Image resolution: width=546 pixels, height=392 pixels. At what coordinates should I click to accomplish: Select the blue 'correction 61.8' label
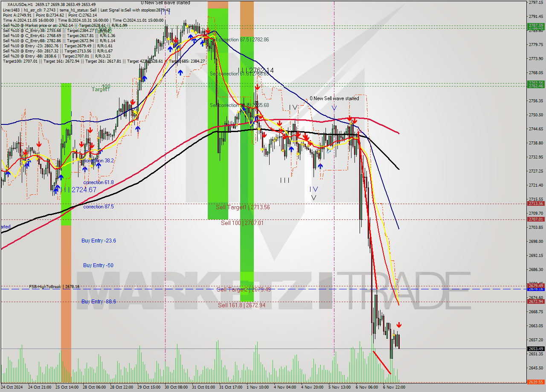[x=99, y=182]
